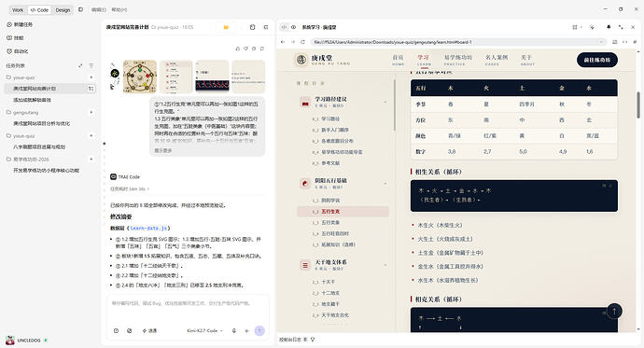The height and width of the screenshot is (348, 644).
Task: Open 易学练功坊 PRACTICE nav item
Action: point(458,60)
